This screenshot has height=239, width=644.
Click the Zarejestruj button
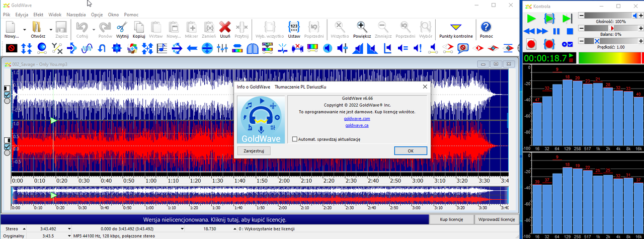254,150
